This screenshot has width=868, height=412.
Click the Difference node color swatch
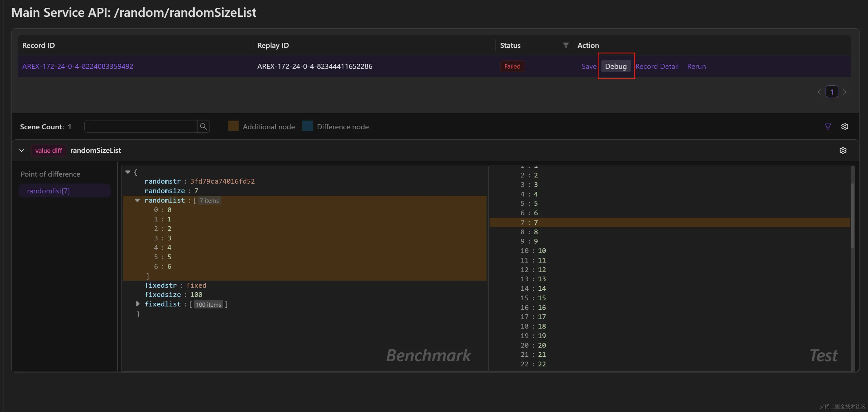(307, 126)
